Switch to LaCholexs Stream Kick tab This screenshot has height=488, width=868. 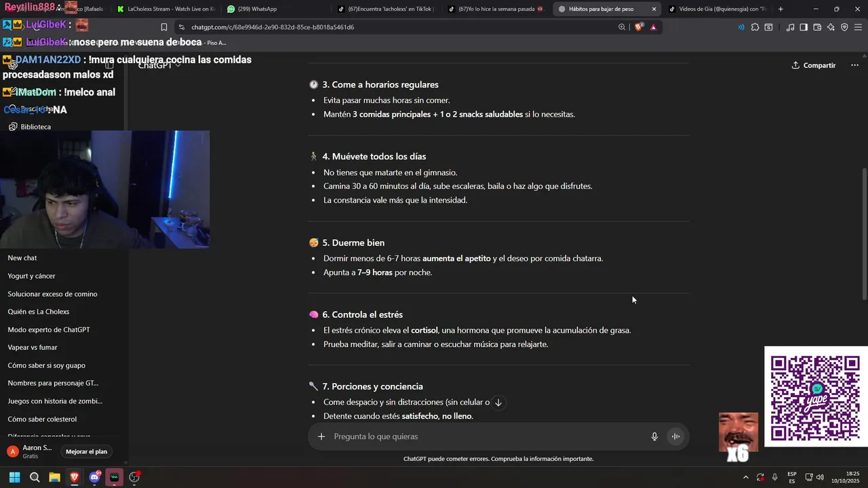point(165,9)
